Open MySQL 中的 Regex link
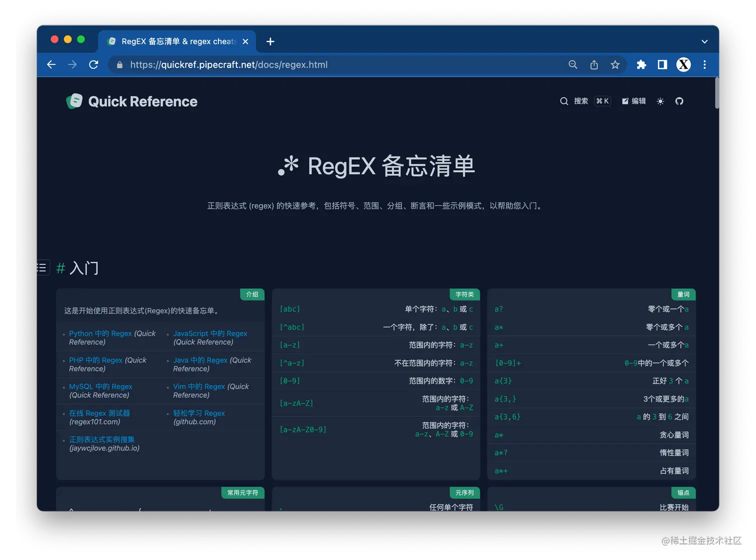 click(100, 386)
